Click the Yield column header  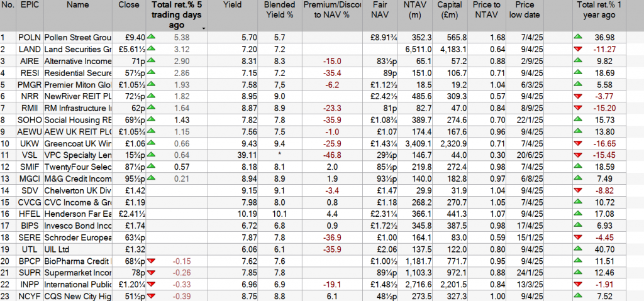[233, 15]
